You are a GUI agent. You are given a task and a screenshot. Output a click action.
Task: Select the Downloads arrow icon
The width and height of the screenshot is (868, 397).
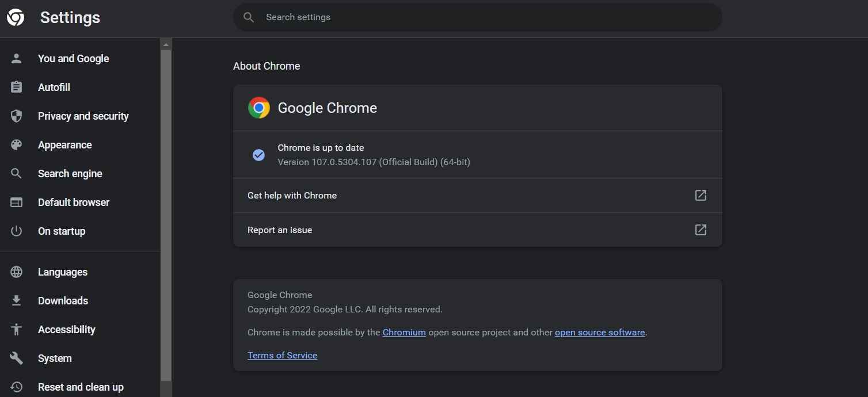click(x=16, y=300)
